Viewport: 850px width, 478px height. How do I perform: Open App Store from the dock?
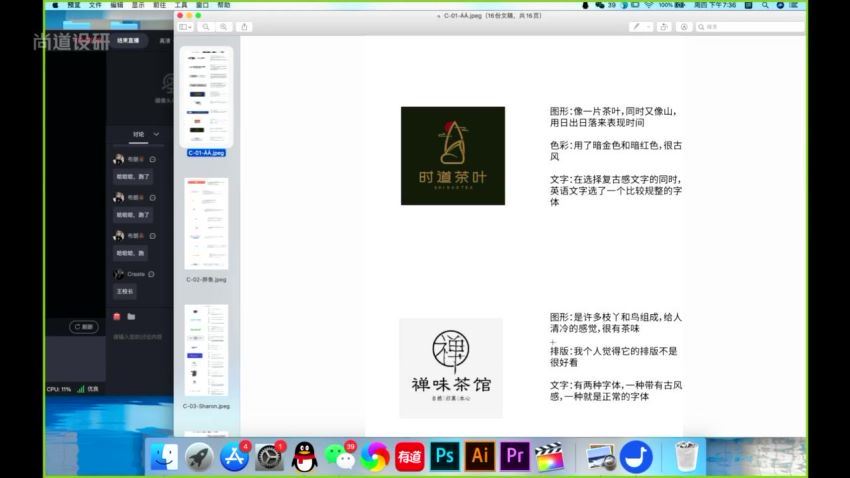(x=234, y=456)
